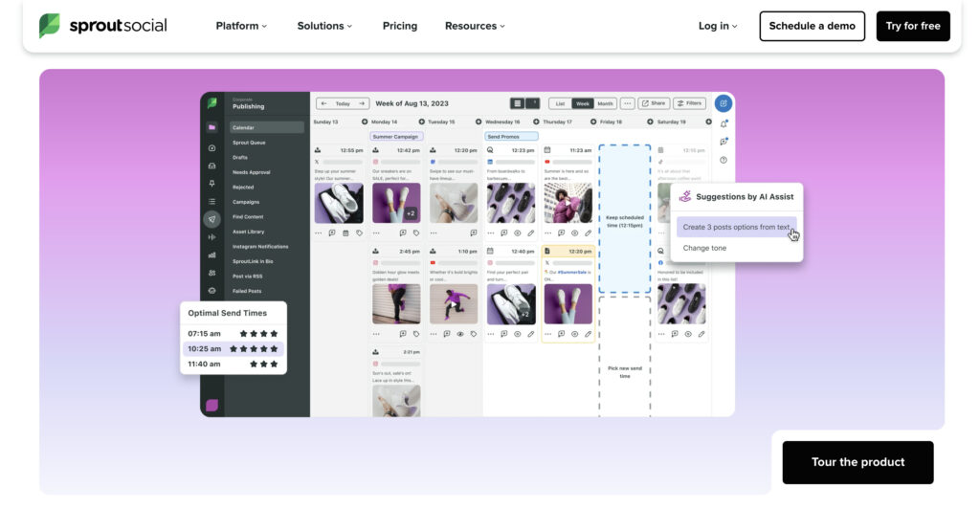Open the folder icon in the app rail
This screenshot has width=980, height=509.
(212, 127)
